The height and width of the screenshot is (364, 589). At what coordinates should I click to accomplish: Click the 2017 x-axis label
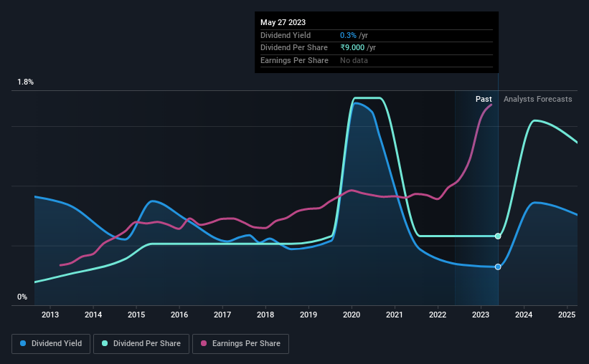(x=222, y=315)
